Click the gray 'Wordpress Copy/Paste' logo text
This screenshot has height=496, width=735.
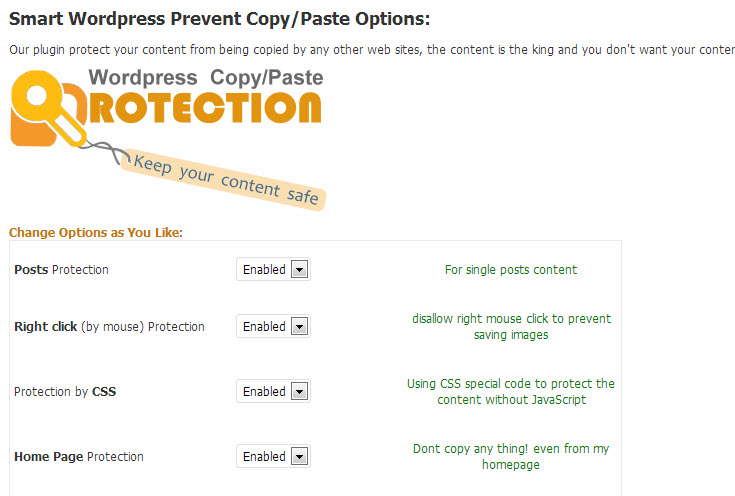[206, 77]
